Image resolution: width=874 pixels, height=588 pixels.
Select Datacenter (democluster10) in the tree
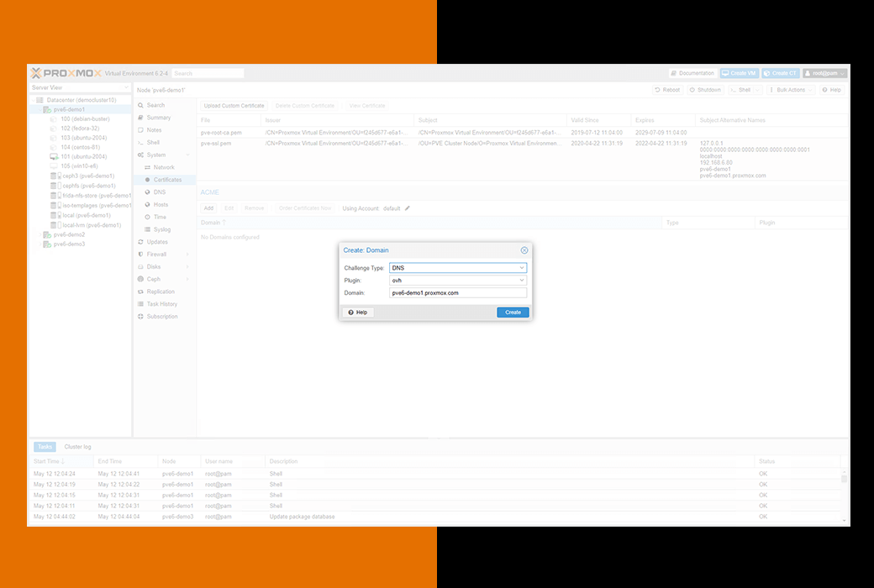82,100
